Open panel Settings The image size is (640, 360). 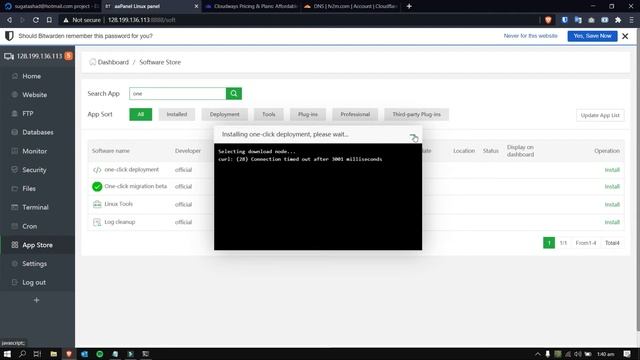click(34, 264)
